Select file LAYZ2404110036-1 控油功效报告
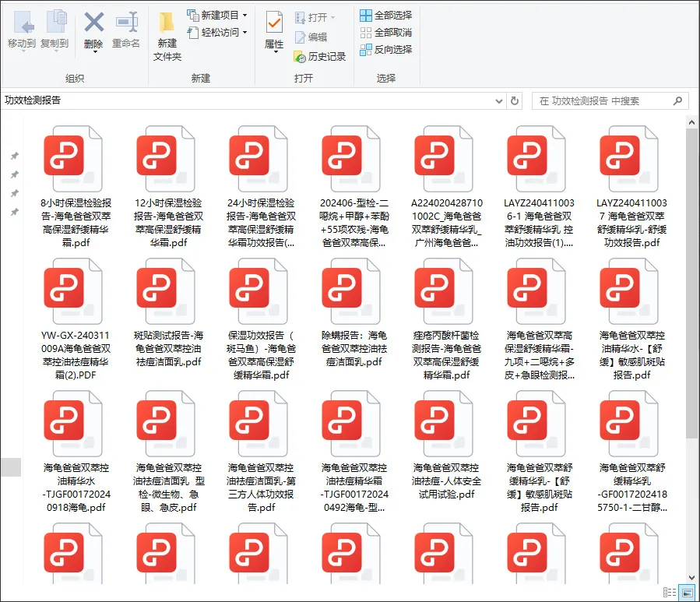The height and width of the screenshot is (602, 700). click(x=540, y=187)
